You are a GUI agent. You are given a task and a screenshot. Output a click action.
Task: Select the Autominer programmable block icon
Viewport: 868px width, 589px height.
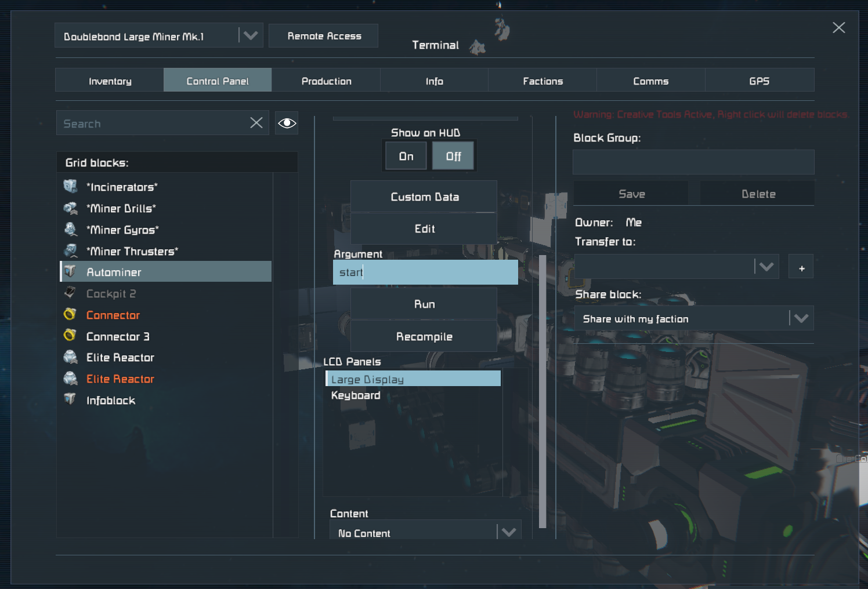click(71, 272)
